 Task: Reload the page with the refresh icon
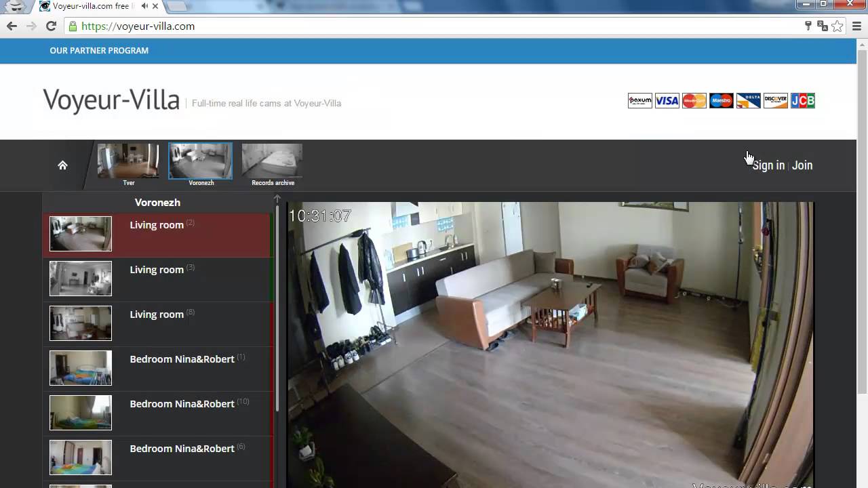(51, 26)
